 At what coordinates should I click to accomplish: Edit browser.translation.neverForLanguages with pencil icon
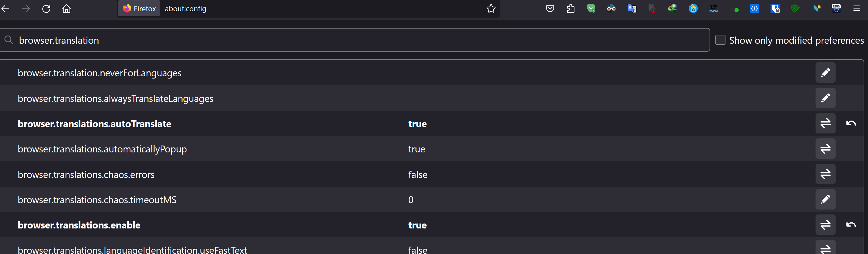pos(825,73)
